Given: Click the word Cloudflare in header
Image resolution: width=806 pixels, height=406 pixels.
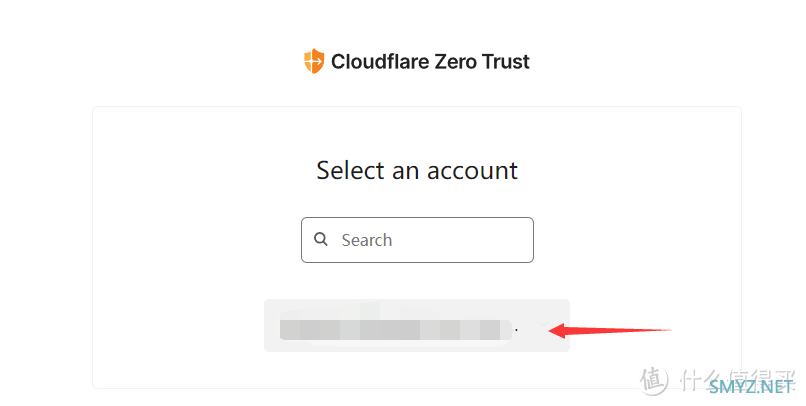Looking at the screenshot, I should [380, 62].
